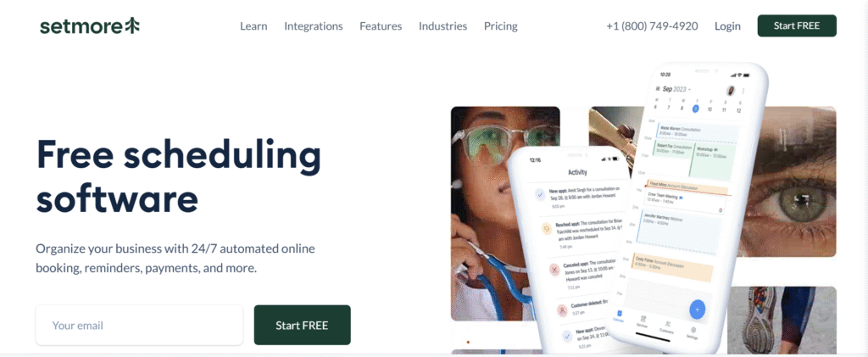This screenshot has height=357, width=868.
Task: Click the rescheduled appointment icon in Activity
Action: click(547, 228)
